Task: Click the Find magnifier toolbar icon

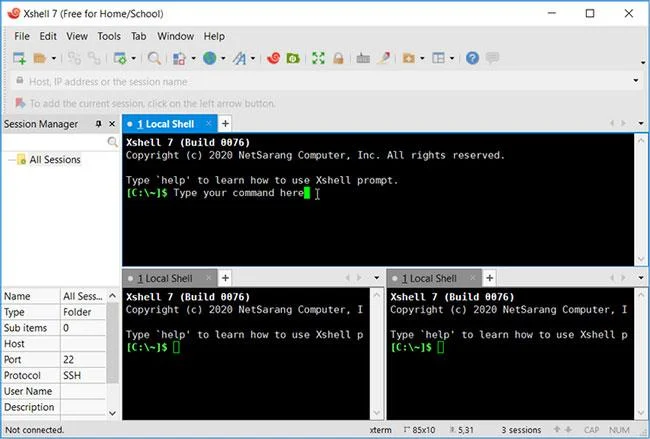Action: click(x=154, y=58)
